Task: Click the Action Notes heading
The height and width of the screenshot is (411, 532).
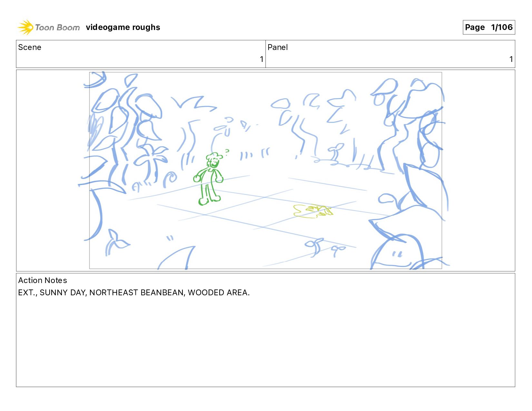Action: tap(43, 280)
